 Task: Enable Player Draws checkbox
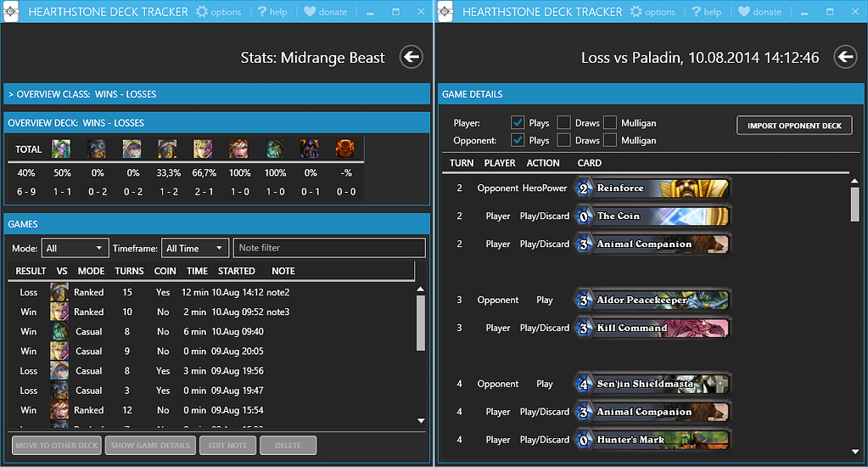(564, 122)
